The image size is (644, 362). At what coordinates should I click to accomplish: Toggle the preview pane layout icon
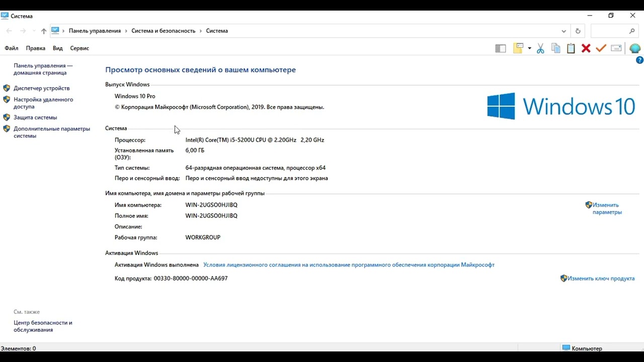tap(501, 48)
